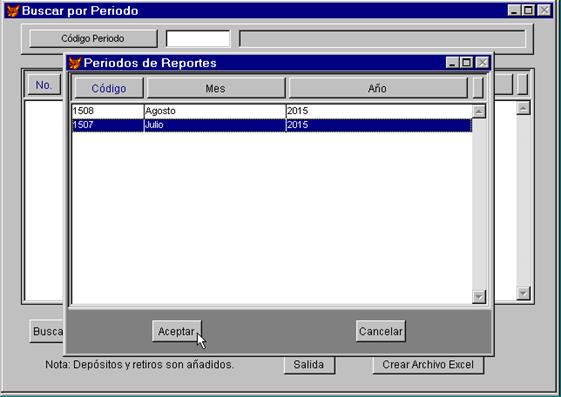This screenshot has height=397, width=561.
Task: Close the Buscar por Periodo window
Action: tap(545, 10)
